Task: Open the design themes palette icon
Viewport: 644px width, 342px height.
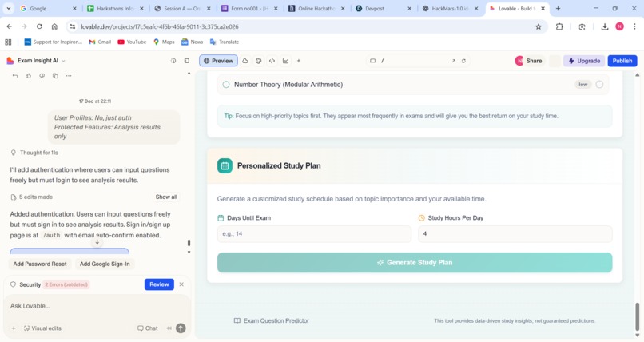Action: [258, 61]
